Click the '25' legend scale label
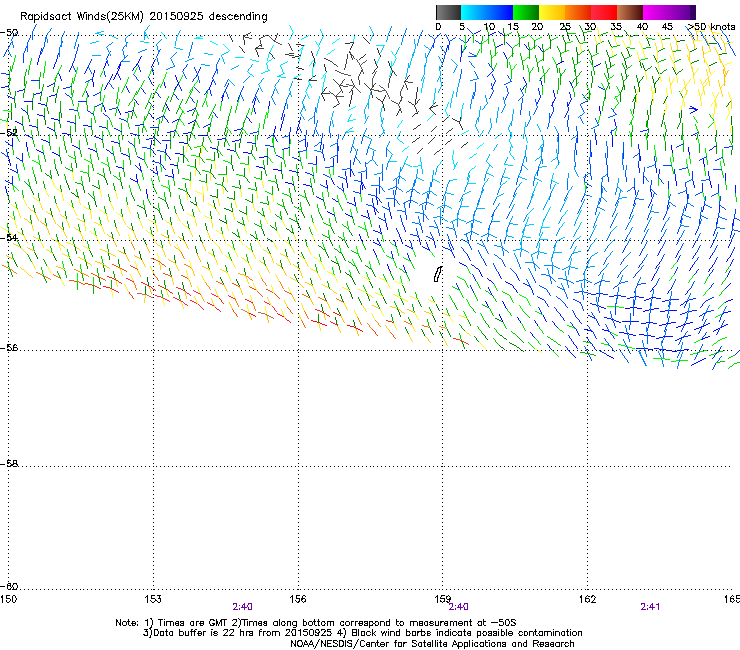Viewport: 740px width, 650px height. 565,26
